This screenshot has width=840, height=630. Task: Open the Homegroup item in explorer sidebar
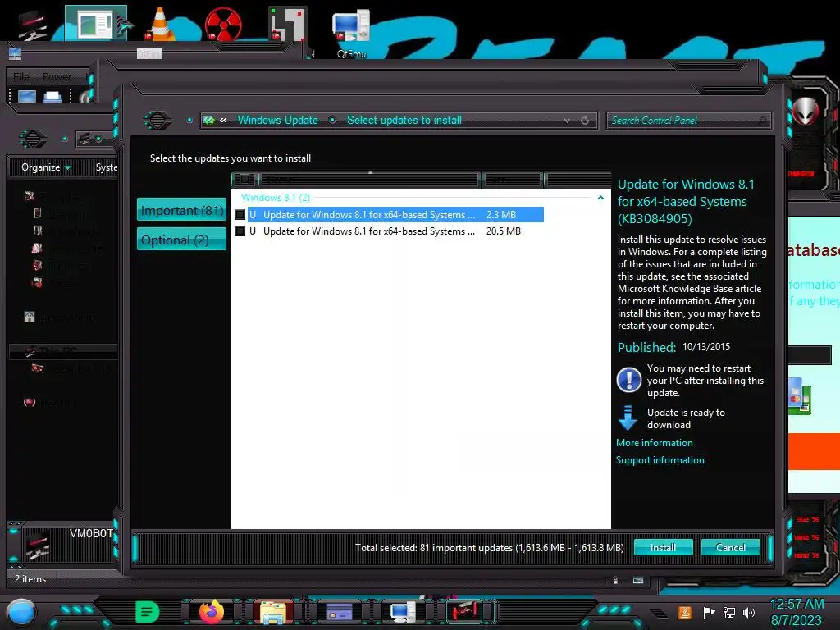click(x=59, y=317)
